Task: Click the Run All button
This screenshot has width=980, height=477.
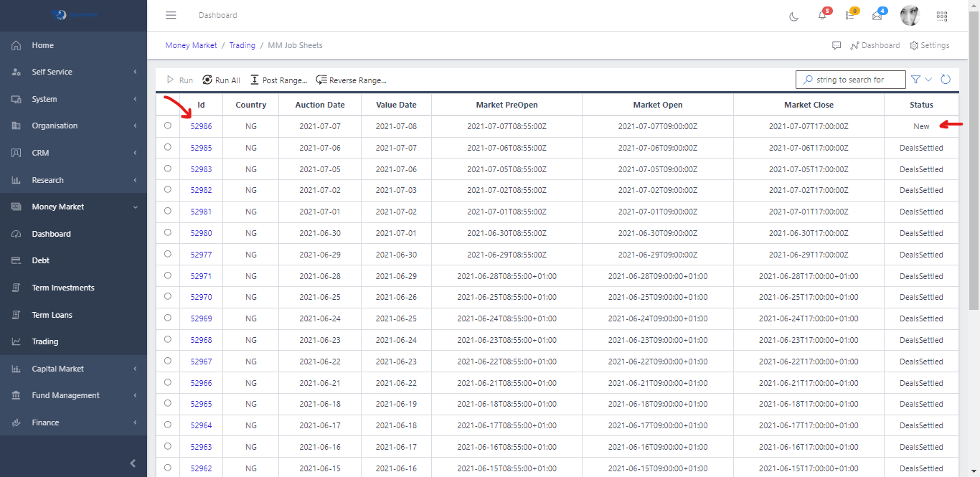Action: point(221,80)
